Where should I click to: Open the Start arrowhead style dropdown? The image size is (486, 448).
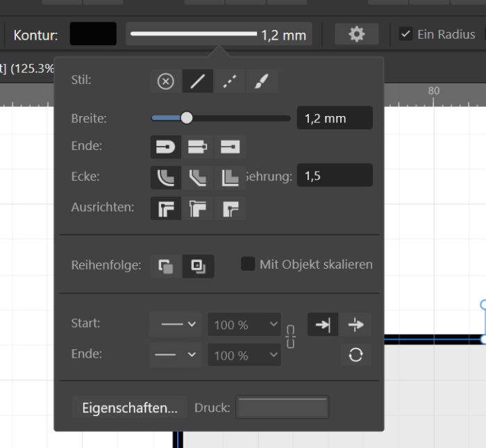coord(176,324)
